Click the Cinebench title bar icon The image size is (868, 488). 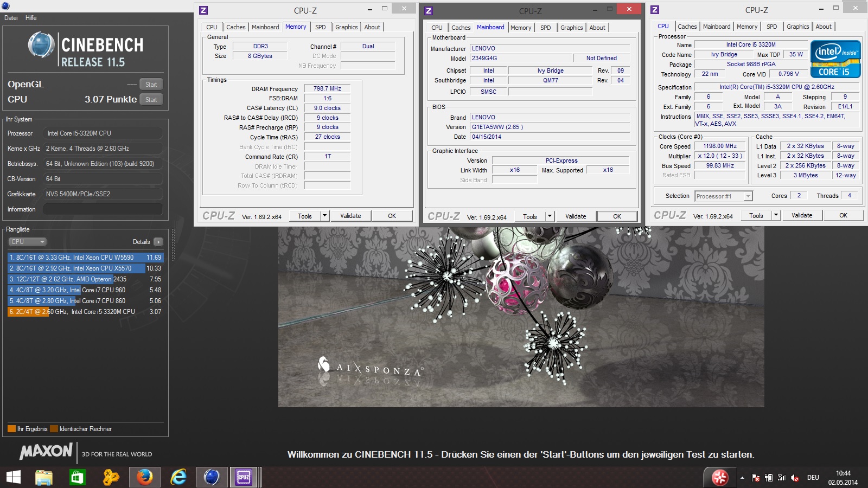coord(5,5)
